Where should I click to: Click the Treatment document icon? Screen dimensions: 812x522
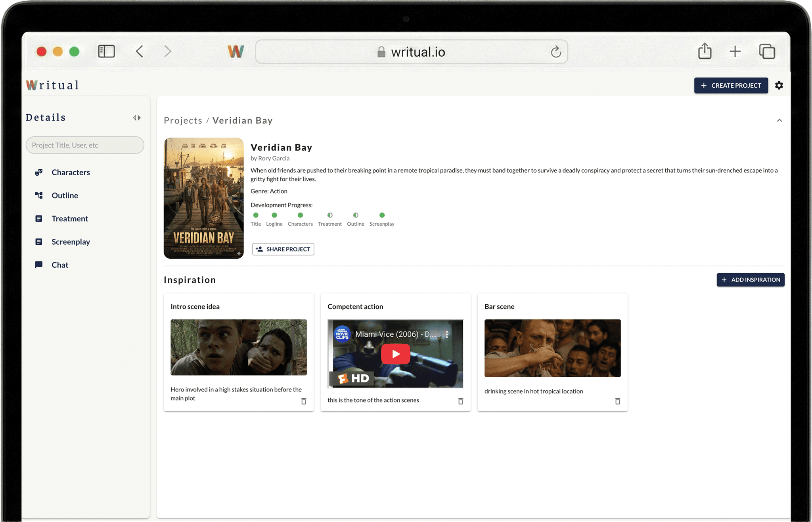(39, 219)
